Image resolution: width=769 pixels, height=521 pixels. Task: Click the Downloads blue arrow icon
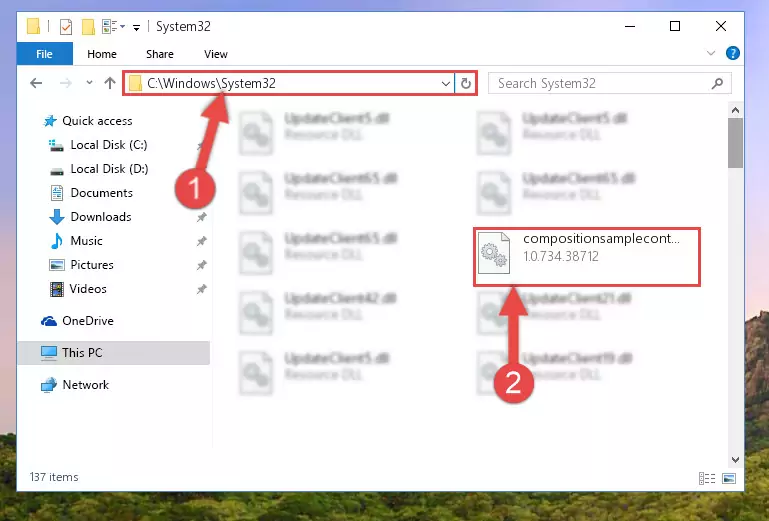(x=56, y=217)
